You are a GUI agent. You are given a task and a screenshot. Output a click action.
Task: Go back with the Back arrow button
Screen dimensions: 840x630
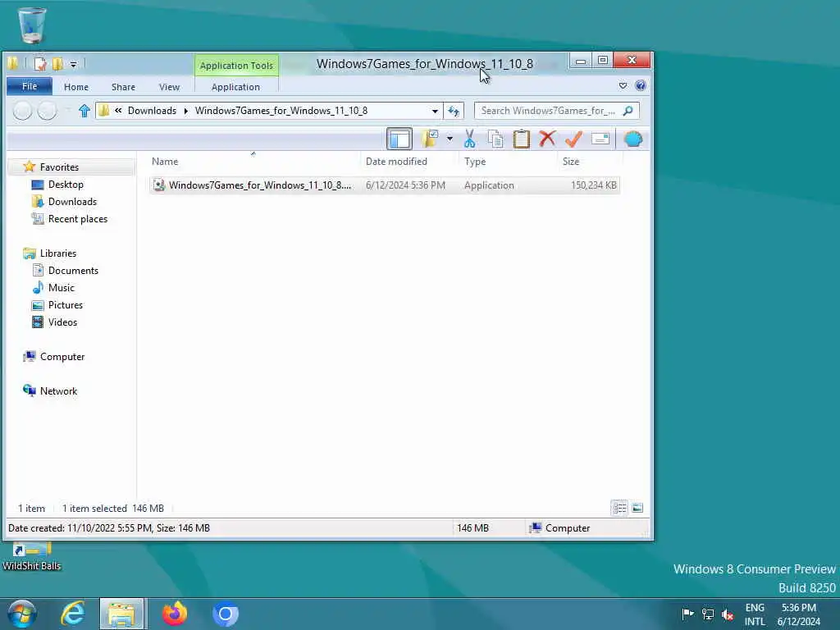pyautogui.click(x=22, y=111)
